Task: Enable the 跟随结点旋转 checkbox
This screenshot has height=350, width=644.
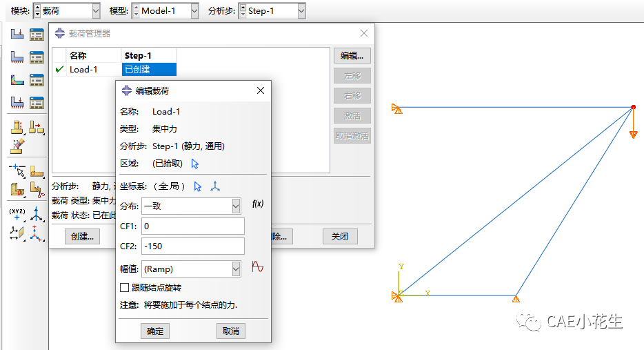Action: (x=124, y=287)
